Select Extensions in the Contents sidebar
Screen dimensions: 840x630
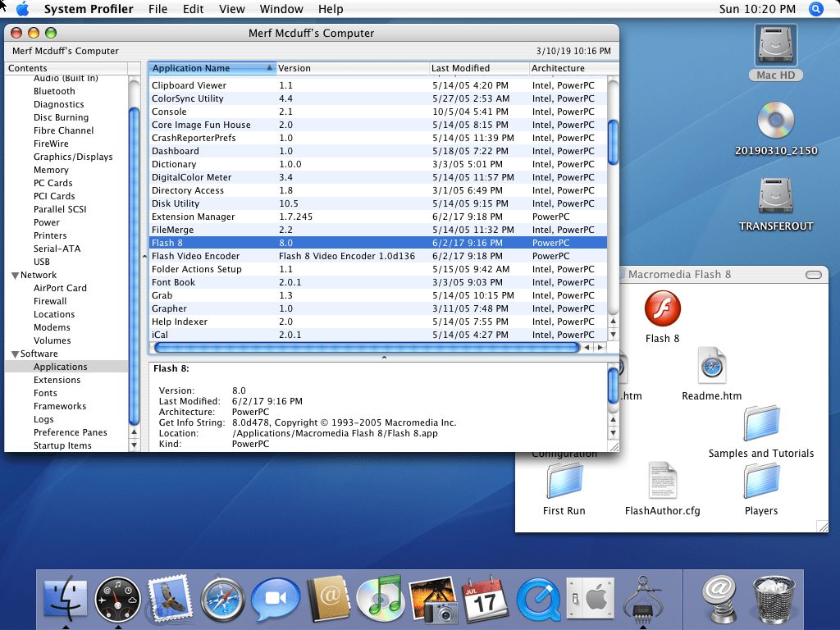pos(57,380)
